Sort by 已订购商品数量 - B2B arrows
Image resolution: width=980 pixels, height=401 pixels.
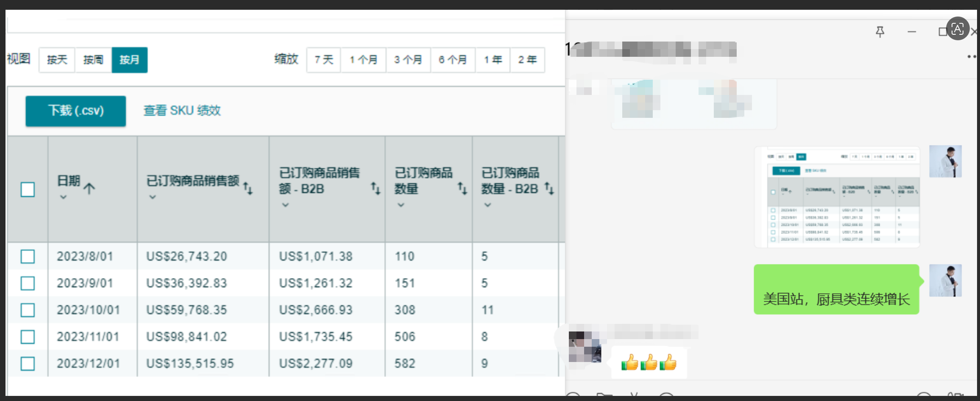[549, 188]
